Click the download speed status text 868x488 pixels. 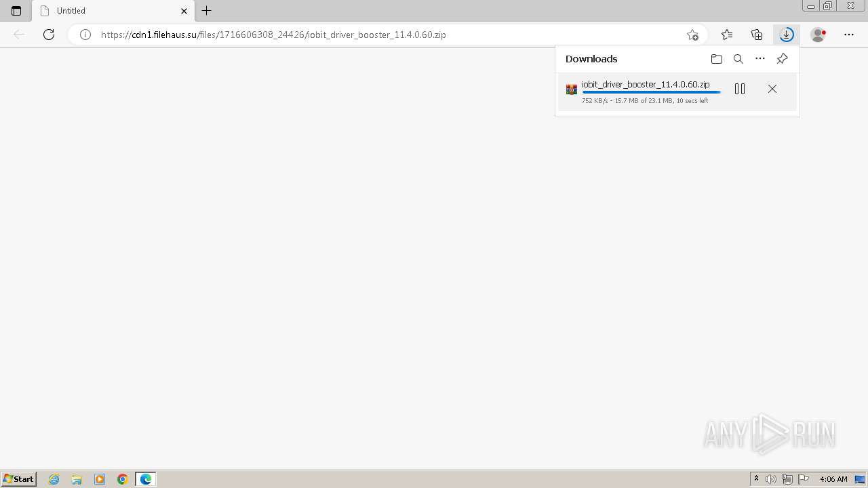coord(645,100)
